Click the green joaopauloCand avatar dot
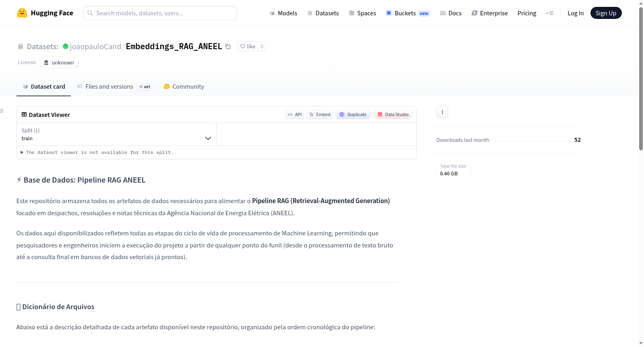The image size is (644, 347). (66, 46)
